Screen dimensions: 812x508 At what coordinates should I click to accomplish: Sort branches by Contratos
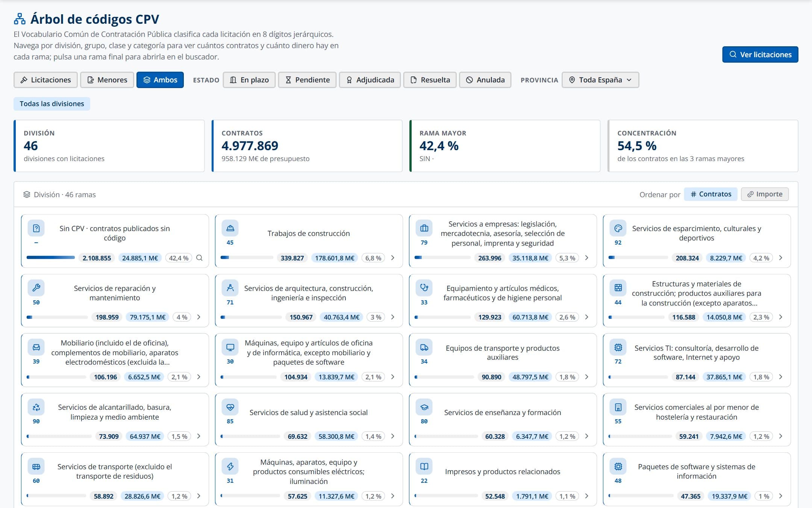pos(710,194)
